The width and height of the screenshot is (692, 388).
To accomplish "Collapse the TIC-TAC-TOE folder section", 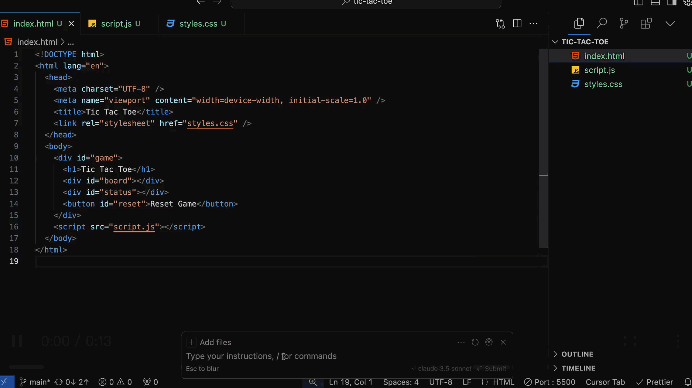I will (x=585, y=41).
